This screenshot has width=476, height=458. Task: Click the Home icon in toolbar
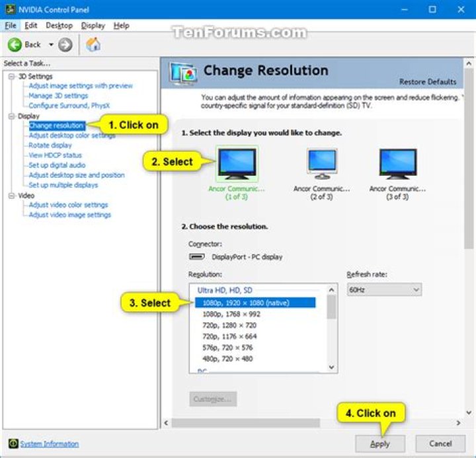(x=93, y=45)
